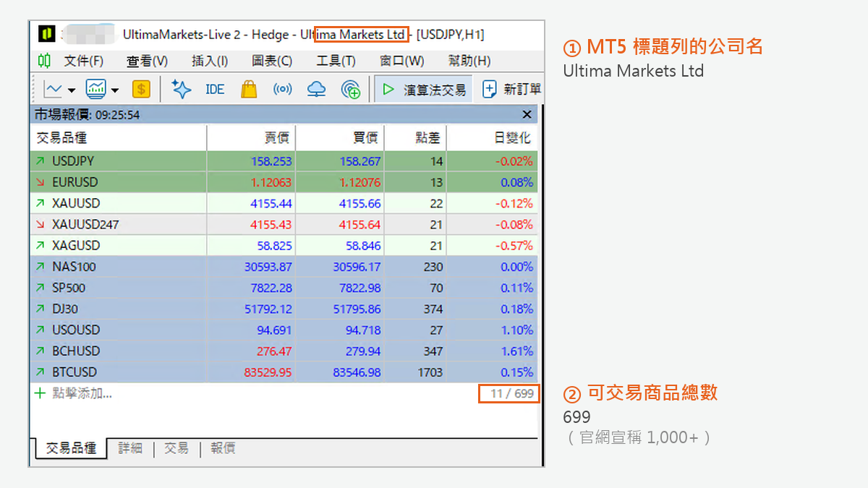Click 點擊添加 to add a symbol
This screenshot has width=868, height=488.
(82, 393)
